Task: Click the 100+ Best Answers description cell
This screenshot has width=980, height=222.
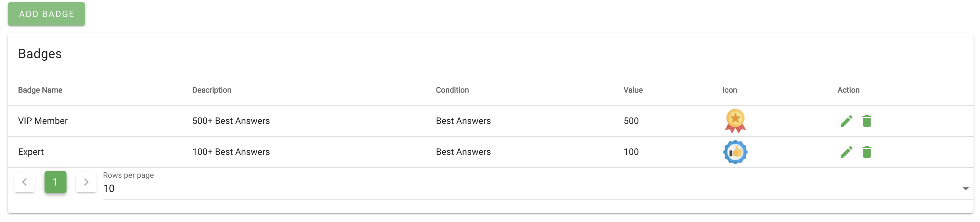Action: (x=231, y=152)
